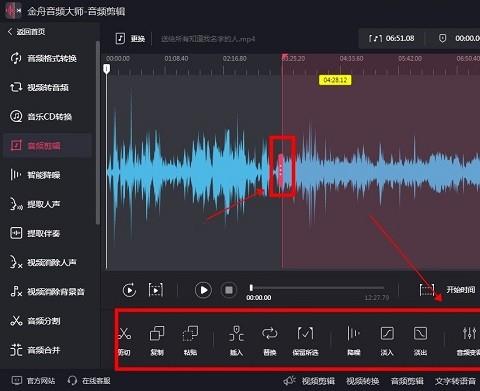Image resolution: width=480 pixels, height=391 pixels.
Task: Go back via 返回首页 link
Action: (26, 32)
